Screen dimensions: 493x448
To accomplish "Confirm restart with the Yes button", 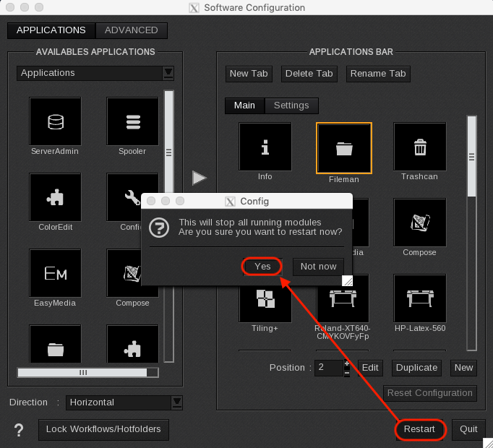I will coord(262,267).
